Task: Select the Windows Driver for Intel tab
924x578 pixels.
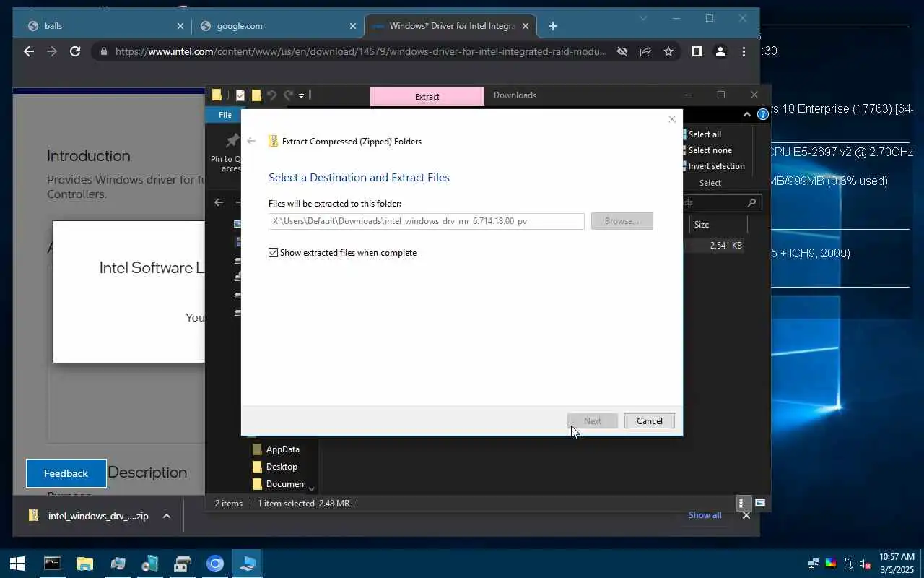Action: 450,26
